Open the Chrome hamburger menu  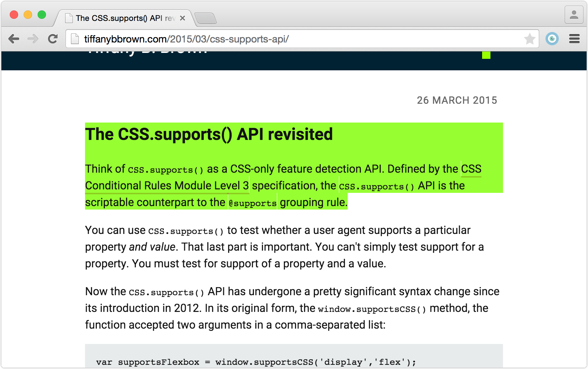pyautogui.click(x=574, y=39)
